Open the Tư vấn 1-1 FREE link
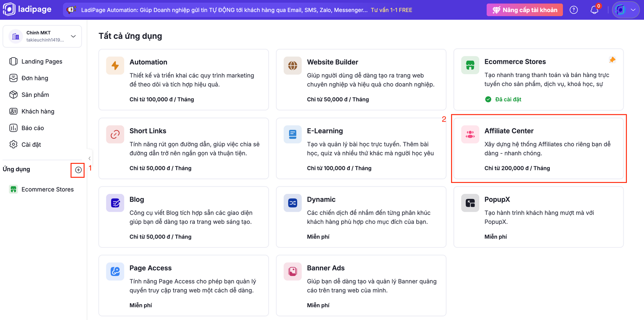 (x=391, y=10)
